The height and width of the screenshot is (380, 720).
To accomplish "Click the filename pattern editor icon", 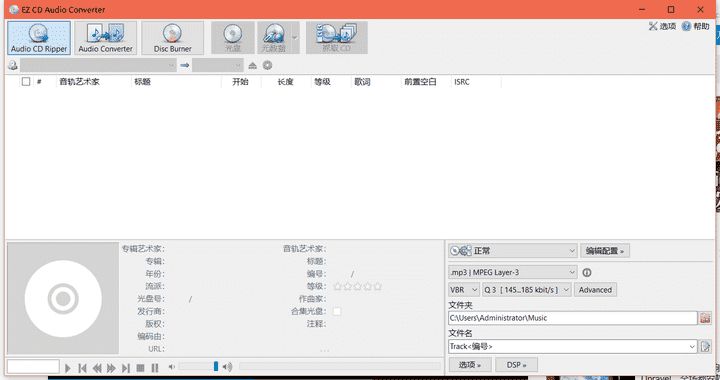I will pos(705,346).
